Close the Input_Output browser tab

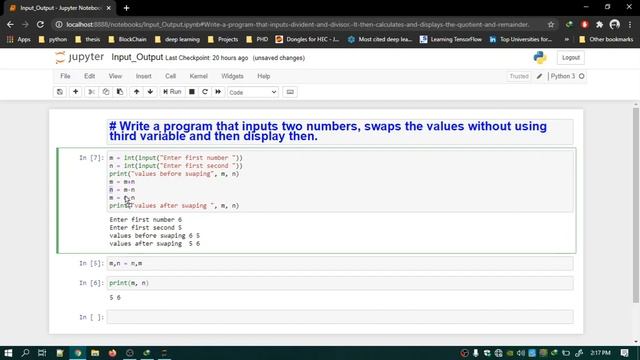[109, 8]
